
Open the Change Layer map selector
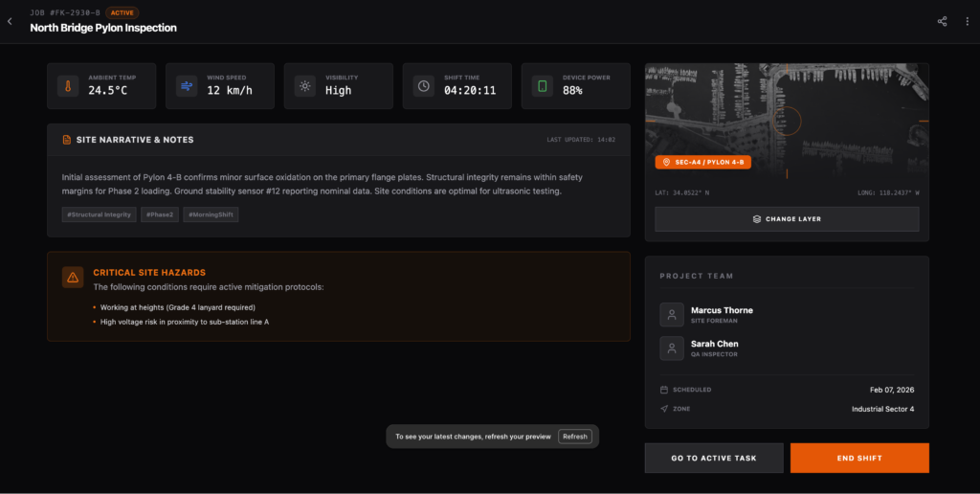[786, 219]
